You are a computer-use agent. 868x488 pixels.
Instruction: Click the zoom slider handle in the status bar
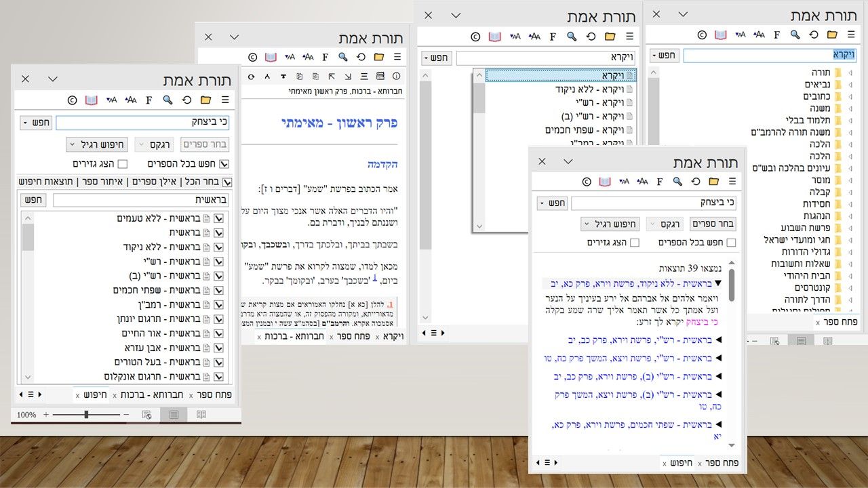point(86,414)
